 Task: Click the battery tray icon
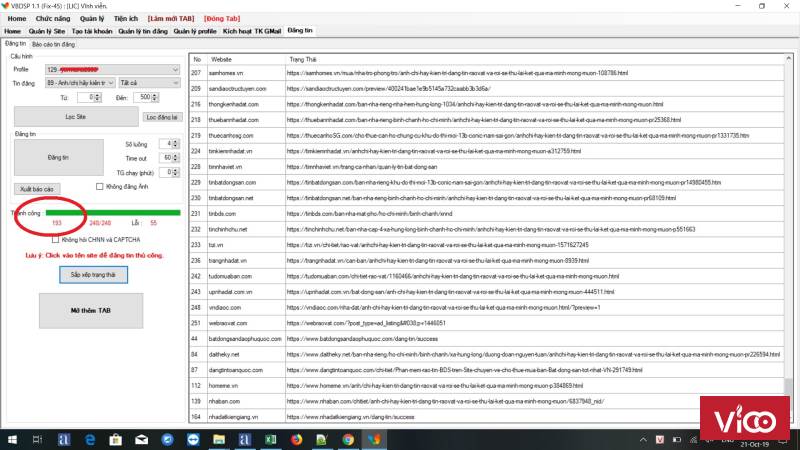coord(677,440)
